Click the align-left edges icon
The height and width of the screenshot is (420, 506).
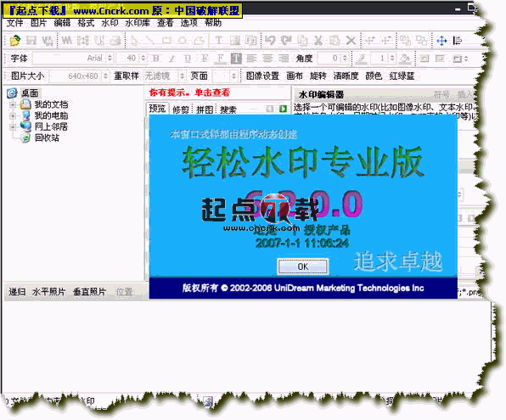458,41
